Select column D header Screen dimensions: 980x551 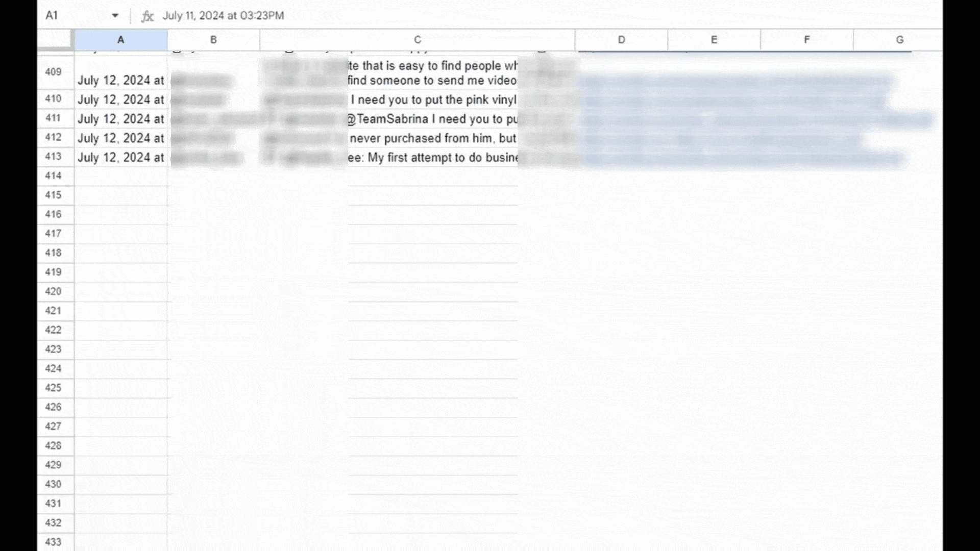coord(621,40)
